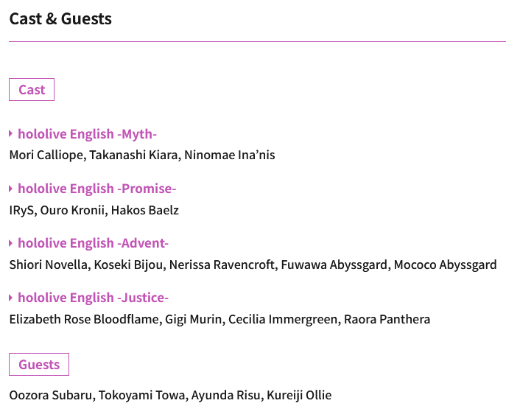Click the arrow beside hololive English -Justice-

coord(10,298)
